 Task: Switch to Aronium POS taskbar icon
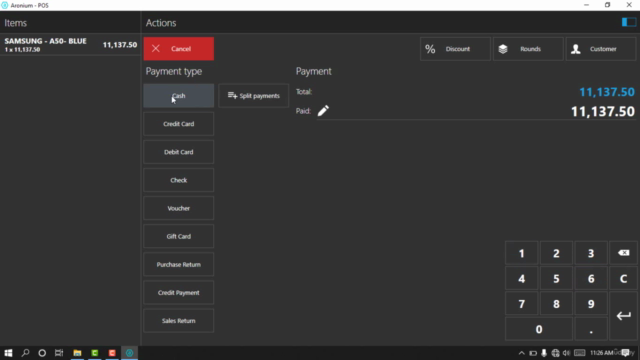129,353
